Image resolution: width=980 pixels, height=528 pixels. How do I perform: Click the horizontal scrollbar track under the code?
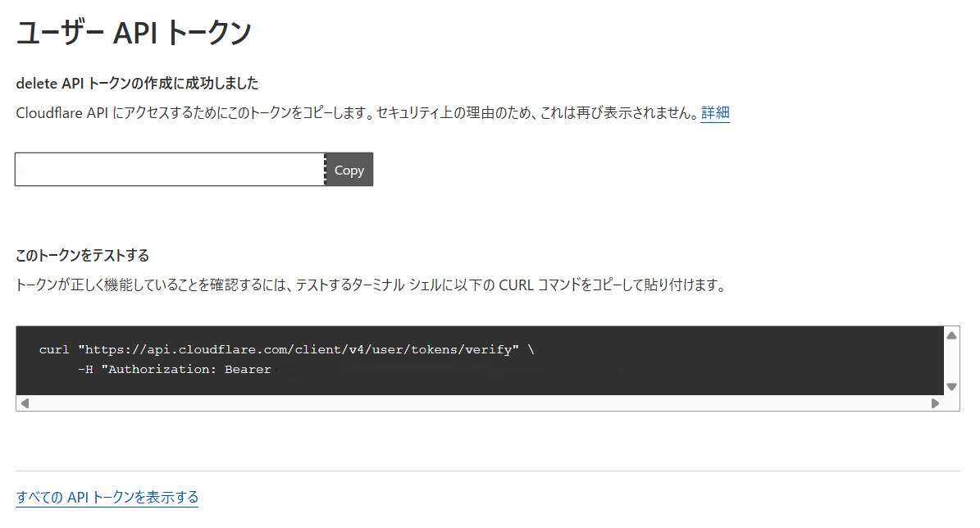479,403
